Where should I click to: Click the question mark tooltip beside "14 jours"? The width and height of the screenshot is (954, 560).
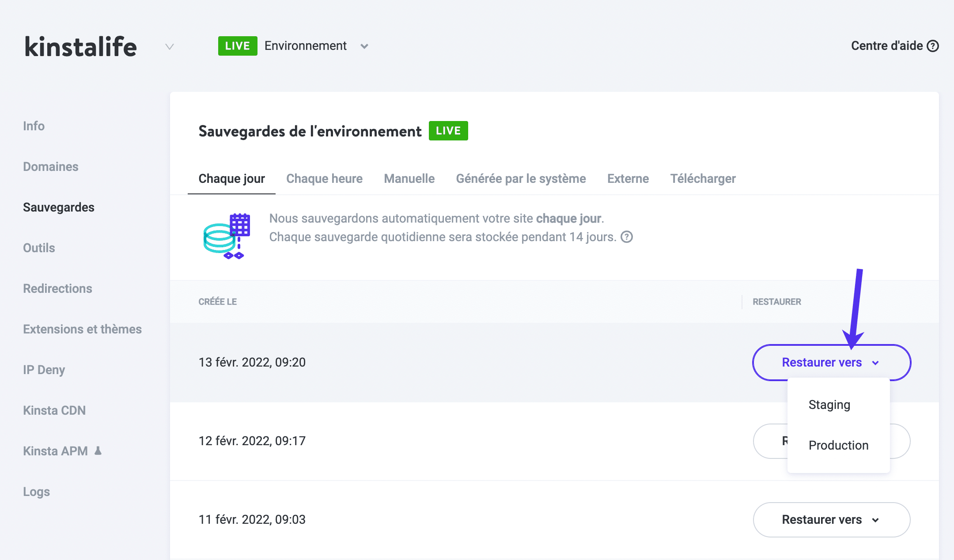point(627,237)
